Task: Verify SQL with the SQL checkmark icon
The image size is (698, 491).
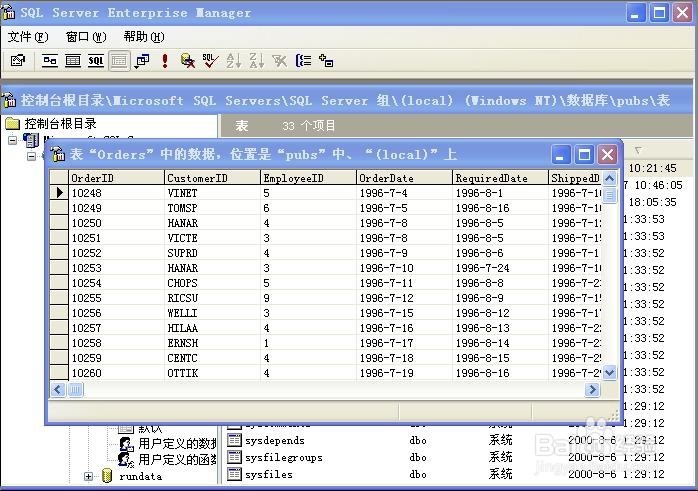Action: (x=211, y=61)
